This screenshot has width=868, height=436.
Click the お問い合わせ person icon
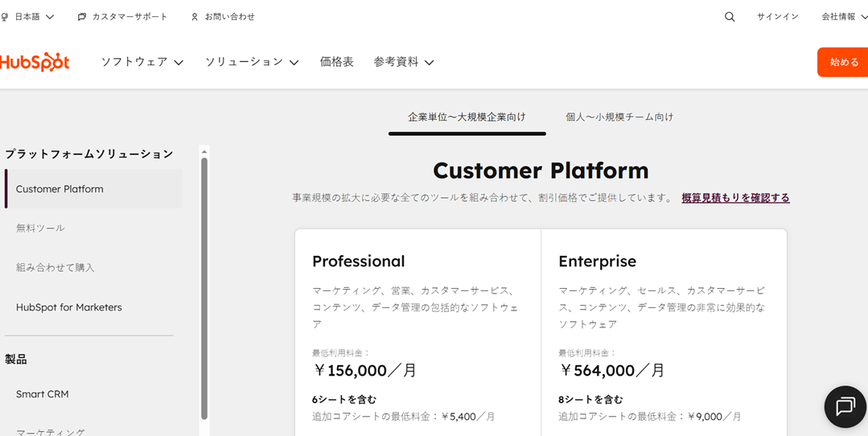(195, 17)
